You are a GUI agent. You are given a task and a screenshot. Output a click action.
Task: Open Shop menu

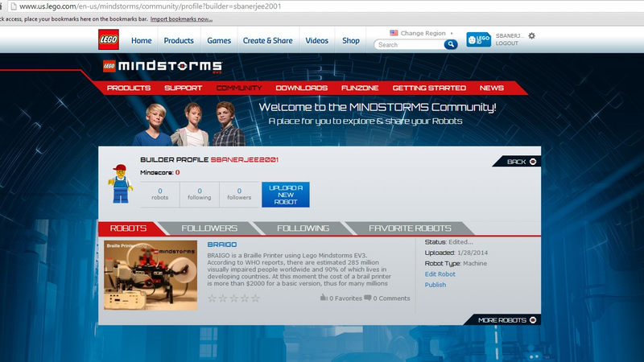(x=351, y=41)
